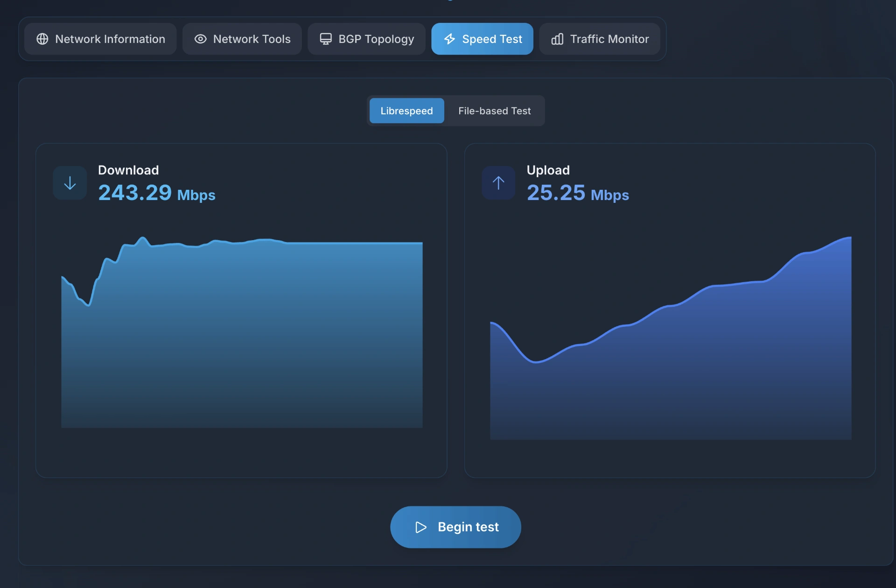This screenshot has width=896, height=588.
Task: Switch to Librespeed test mode
Action: pyautogui.click(x=406, y=111)
